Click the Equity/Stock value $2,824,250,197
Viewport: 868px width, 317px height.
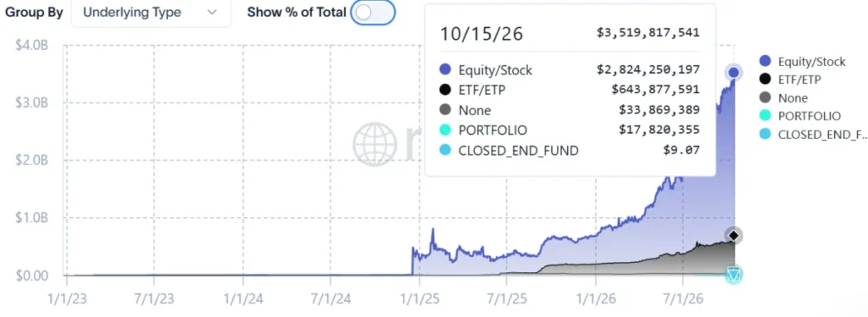pos(648,70)
